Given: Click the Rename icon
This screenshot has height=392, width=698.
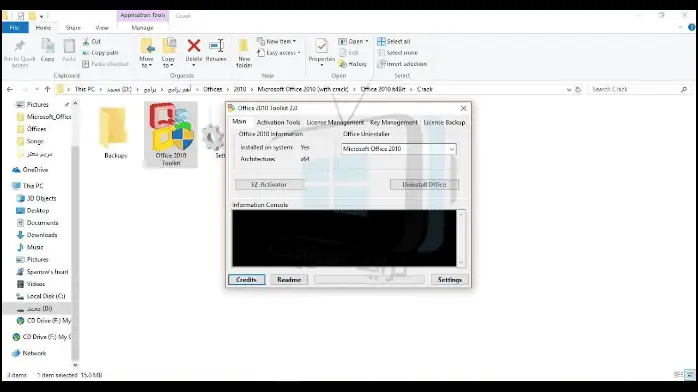Looking at the screenshot, I should pyautogui.click(x=216, y=45).
